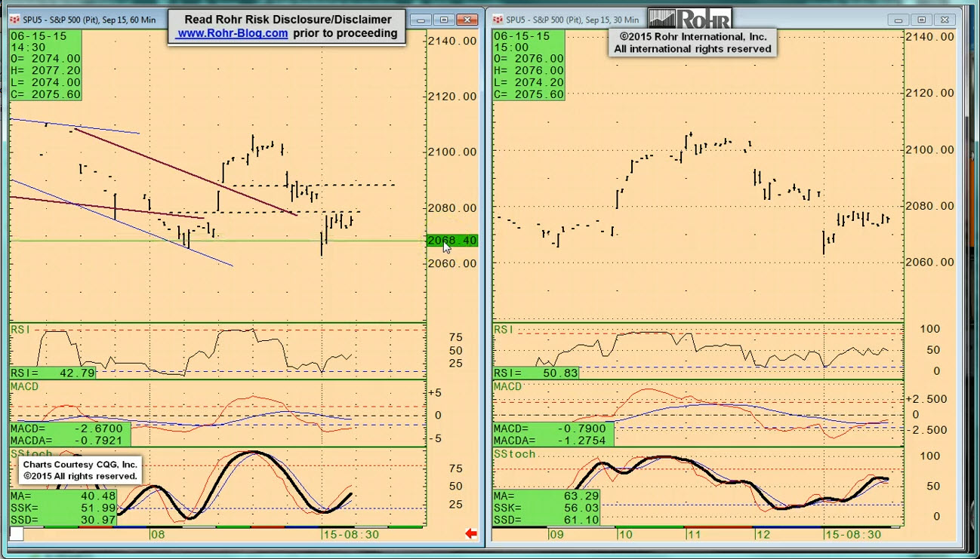Maximize the 30 Min chart window
Viewport: 980px width, 559px height.
(921, 20)
